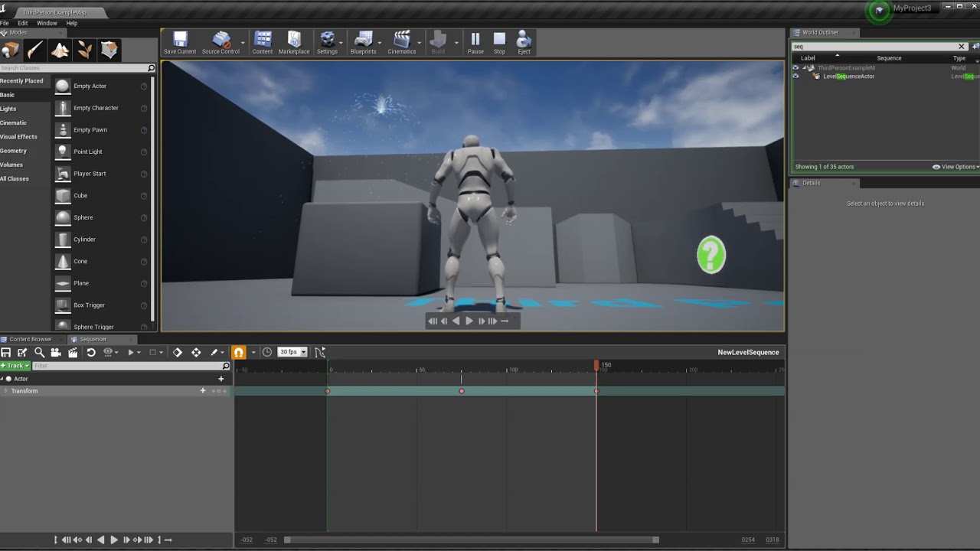Image resolution: width=980 pixels, height=551 pixels.
Task: Click the info circle beside Sphere
Action: 144,218
